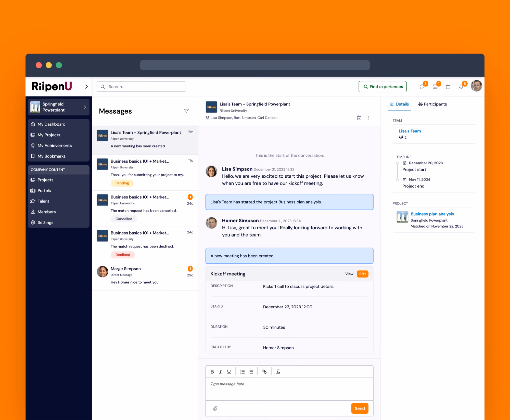Click the Find experiences button
This screenshot has height=420, width=510.
382,87
